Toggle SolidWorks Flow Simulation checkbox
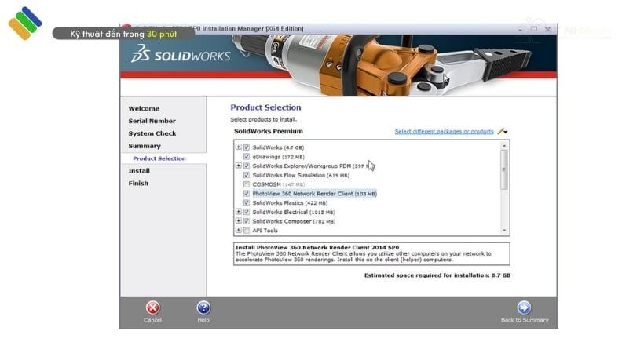Screen dimensions: 644x353 [247, 175]
